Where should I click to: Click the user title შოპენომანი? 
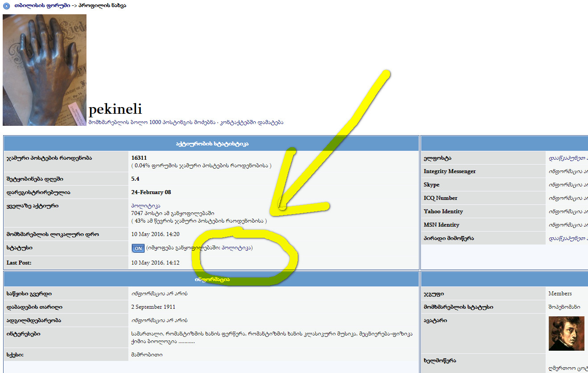pos(564,307)
